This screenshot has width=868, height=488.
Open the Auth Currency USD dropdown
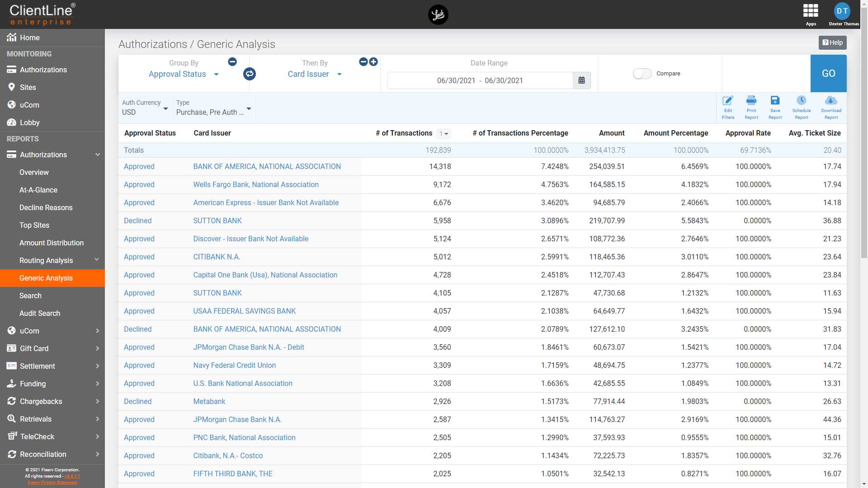point(145,108)
